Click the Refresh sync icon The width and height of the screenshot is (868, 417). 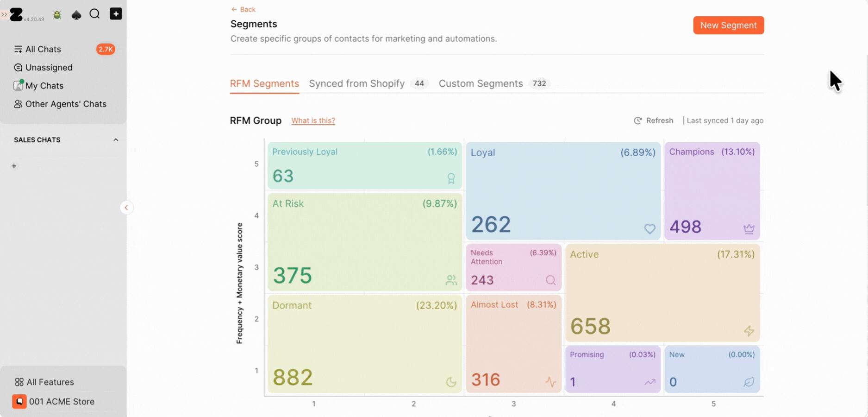[638, 120]
